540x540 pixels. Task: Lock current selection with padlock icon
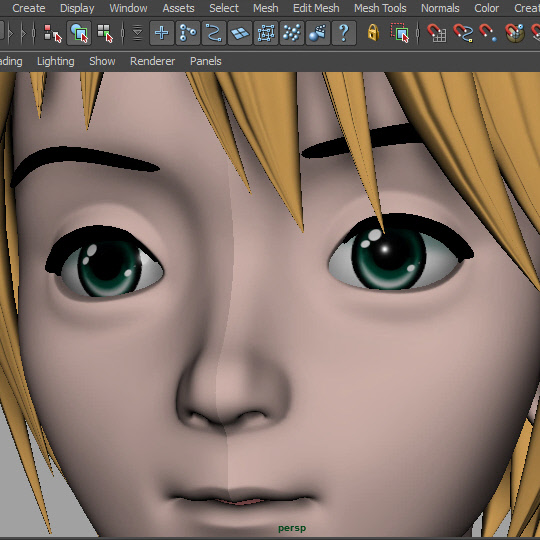pos(373,33)
